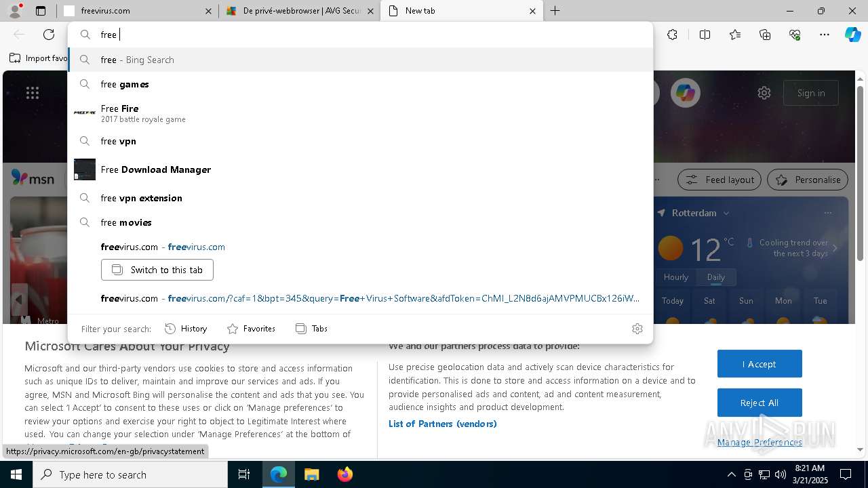
Task: Open the Edge profile icon
Action: tap(15, 11)
